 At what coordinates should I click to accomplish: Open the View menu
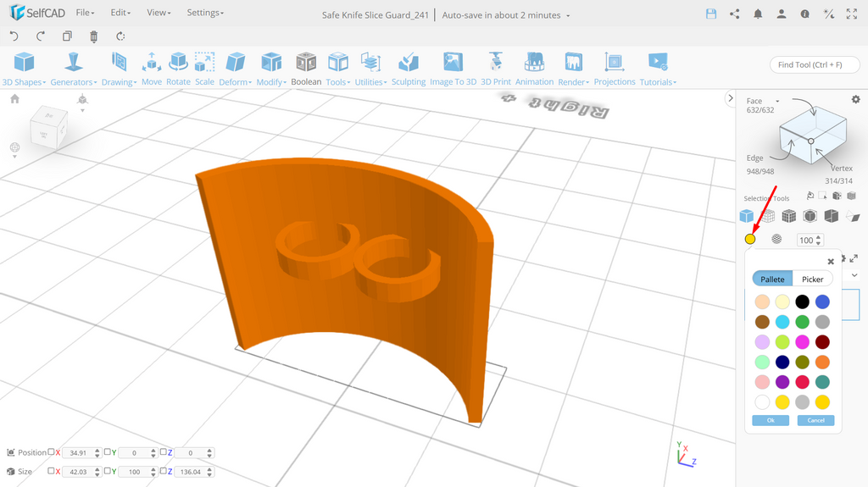coord(159,12)
